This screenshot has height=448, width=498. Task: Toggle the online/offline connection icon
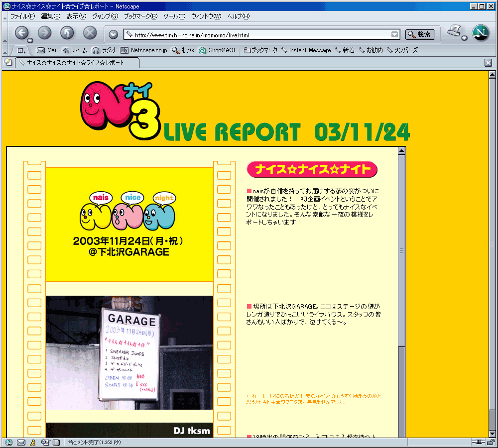click(x=478, y=442)
